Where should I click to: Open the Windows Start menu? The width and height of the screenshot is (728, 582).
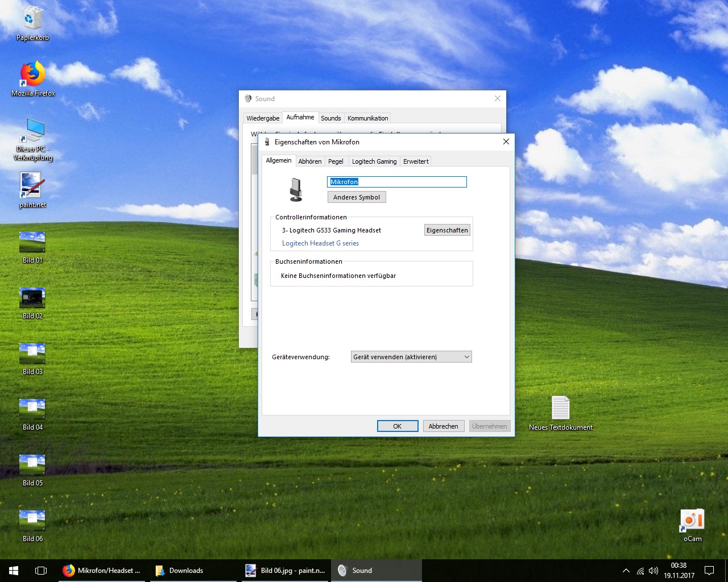pos(14,571)
